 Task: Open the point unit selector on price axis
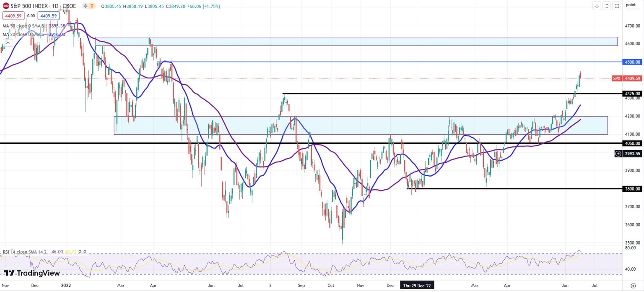[x=631, y=5]
